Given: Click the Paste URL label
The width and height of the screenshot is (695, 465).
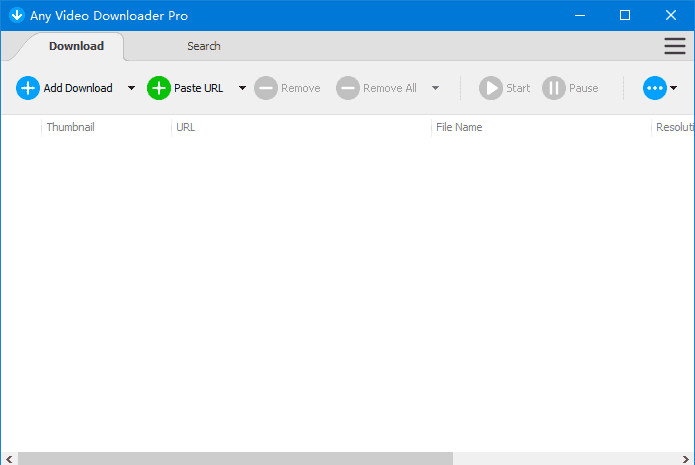Looking at the screenshot, I should point(199,88).
